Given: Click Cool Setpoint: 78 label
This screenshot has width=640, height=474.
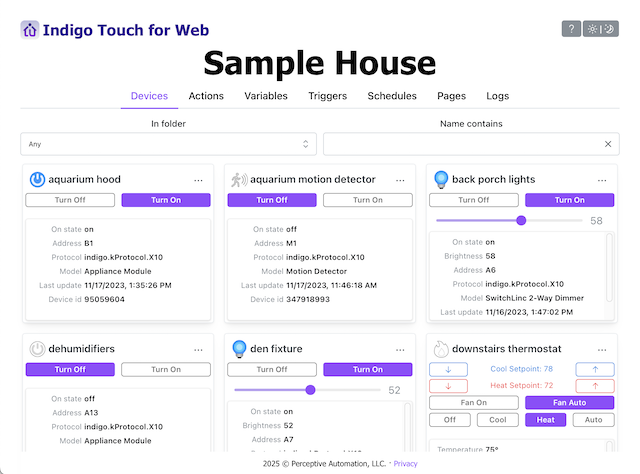Looking at the screenshot, I should tap(522, 369).
